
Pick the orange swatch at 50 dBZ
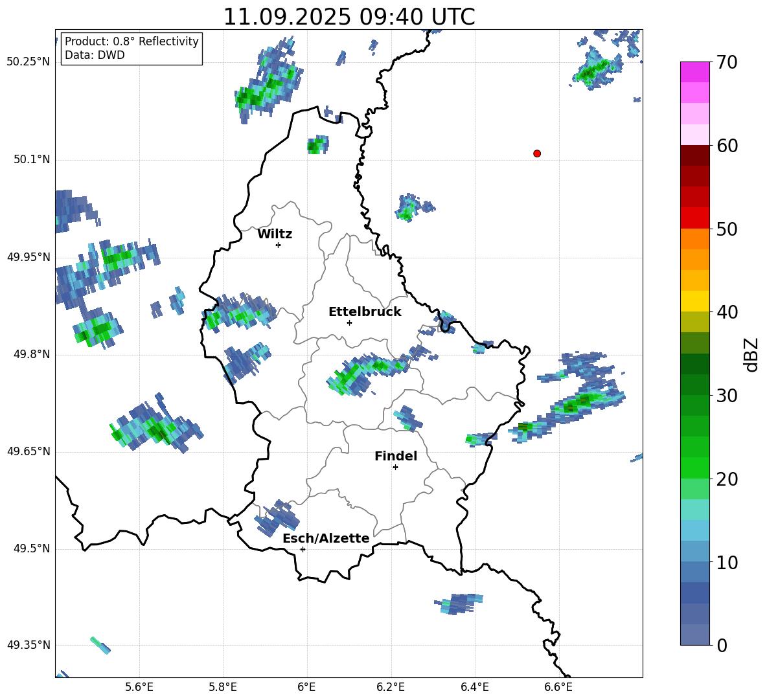[x=695, y=238]
